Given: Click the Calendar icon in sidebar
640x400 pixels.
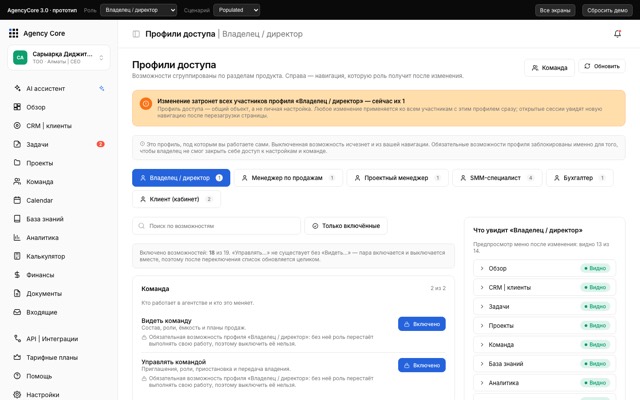Looking at the screenshot, I should coord(17,200).
